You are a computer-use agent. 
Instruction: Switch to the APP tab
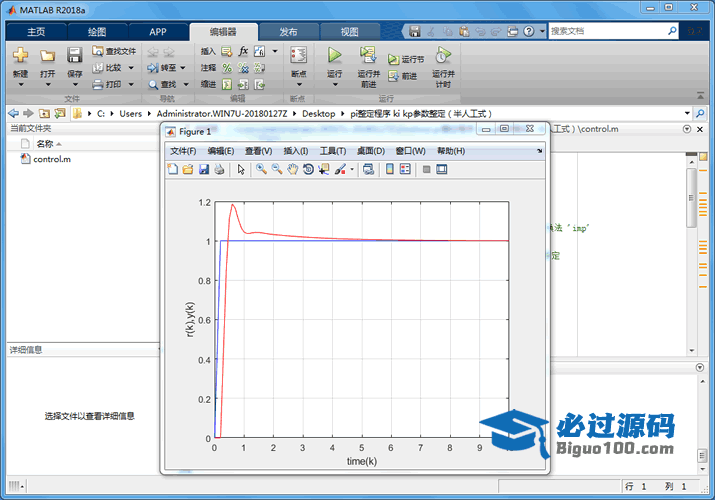pyautogui.click(x=158, y=32)
